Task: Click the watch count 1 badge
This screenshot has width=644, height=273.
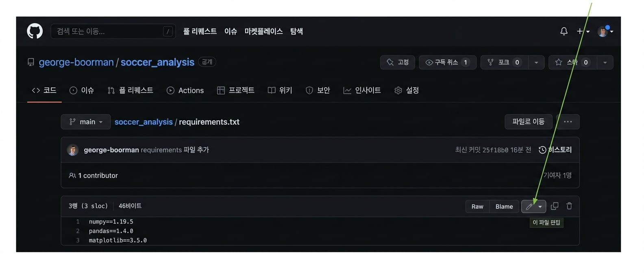Action: click(466, 62)
